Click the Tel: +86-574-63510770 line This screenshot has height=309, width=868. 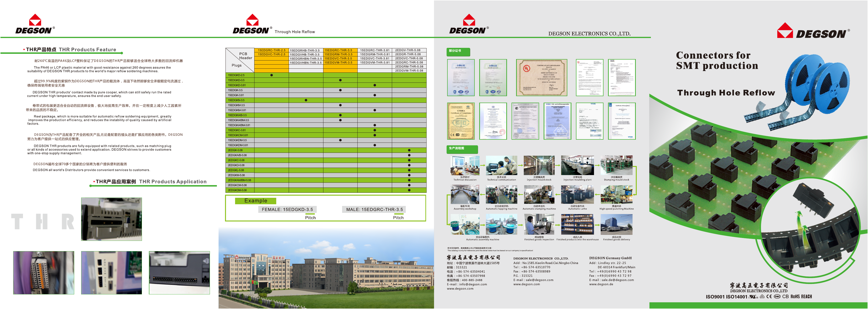[x=532, y=267]
